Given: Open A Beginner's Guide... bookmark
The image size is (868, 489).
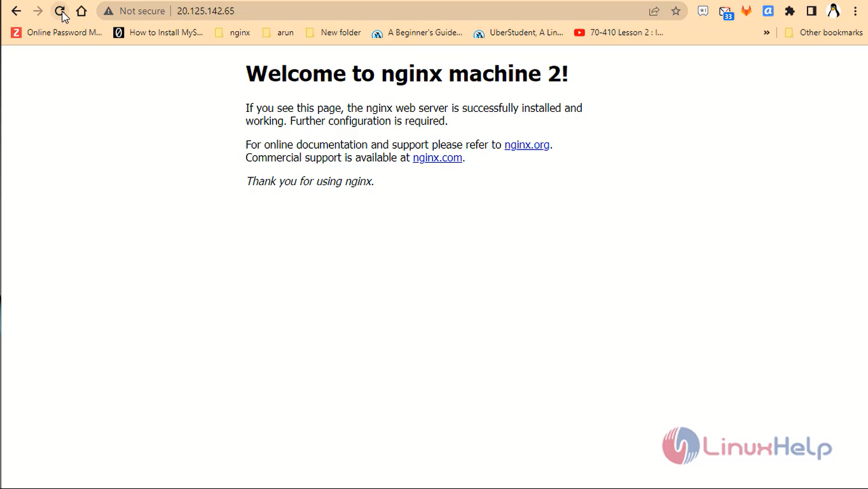Looking at the screenshot, I should click(x=417, y=32).
